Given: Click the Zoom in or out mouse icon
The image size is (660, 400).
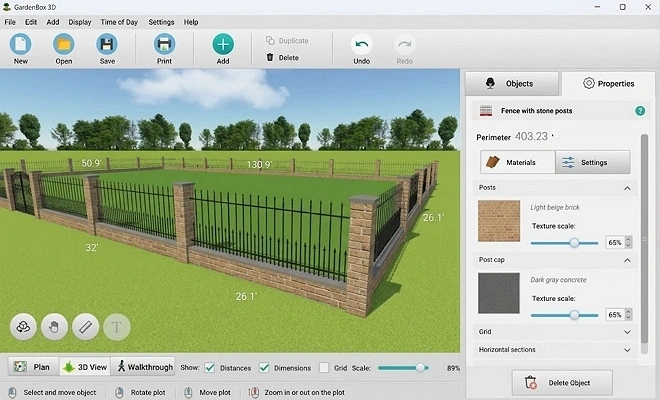Looking at the screenshot, I should [254, 392].
